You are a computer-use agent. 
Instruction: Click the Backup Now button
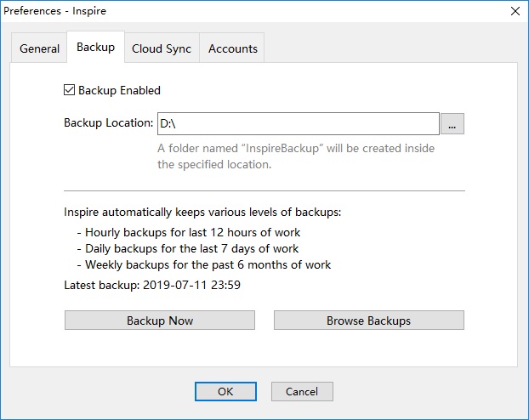coord(160,321)
